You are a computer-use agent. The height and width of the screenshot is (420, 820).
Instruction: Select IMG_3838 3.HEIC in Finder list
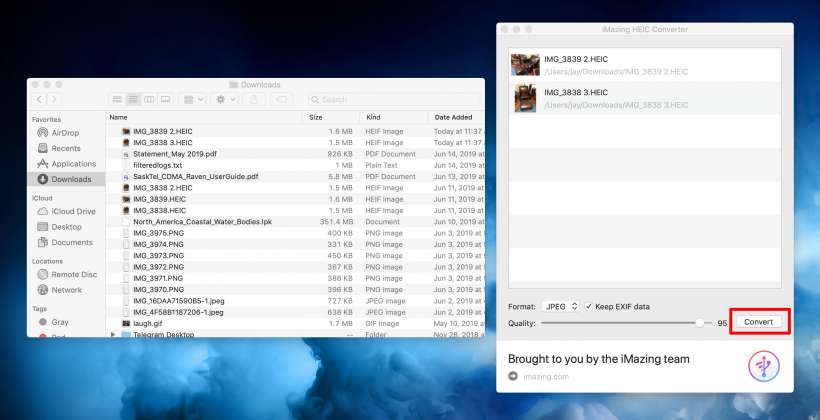point(295,142)
